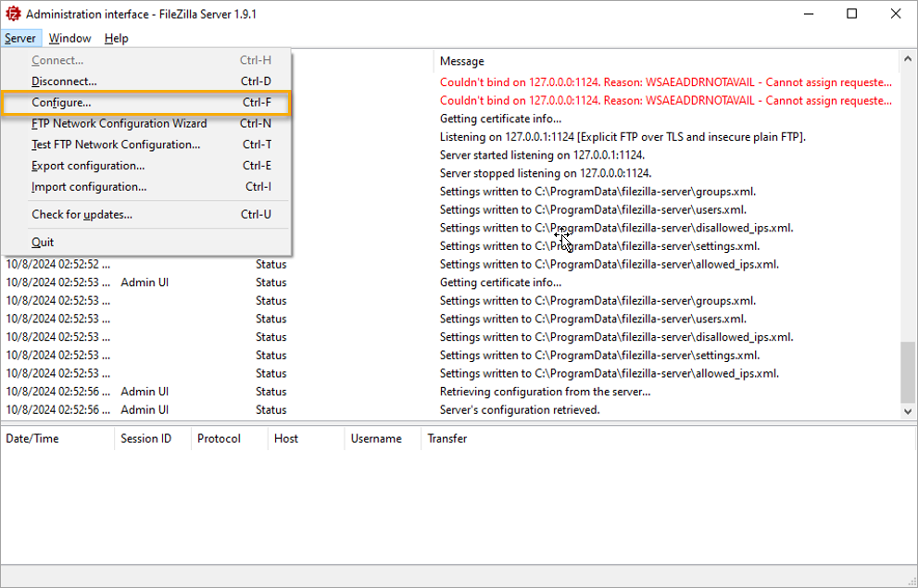Maximize the FileZilla Server window
Image resolution: width=918 pixels, height=588 pixels.
coord(852,14)
